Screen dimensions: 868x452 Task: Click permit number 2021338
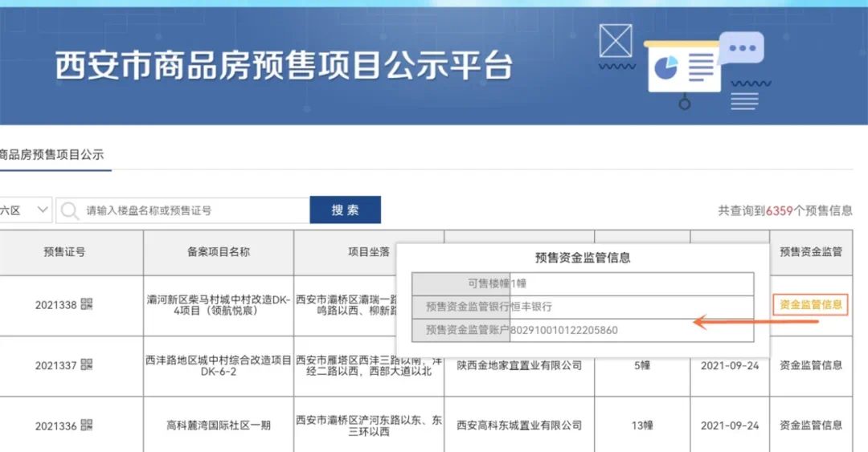56,305
